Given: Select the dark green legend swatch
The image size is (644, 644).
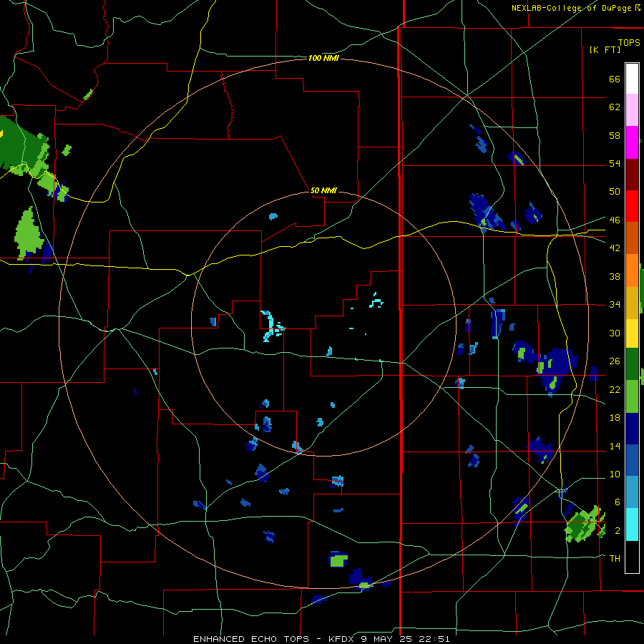Looking at the screenshot, I should (632, 364).
